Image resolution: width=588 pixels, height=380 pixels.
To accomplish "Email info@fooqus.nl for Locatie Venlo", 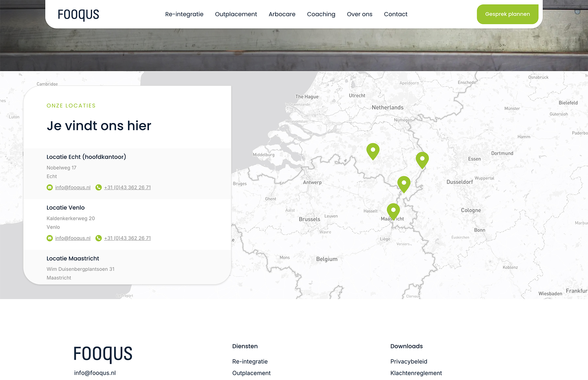I will coord(73,238).
